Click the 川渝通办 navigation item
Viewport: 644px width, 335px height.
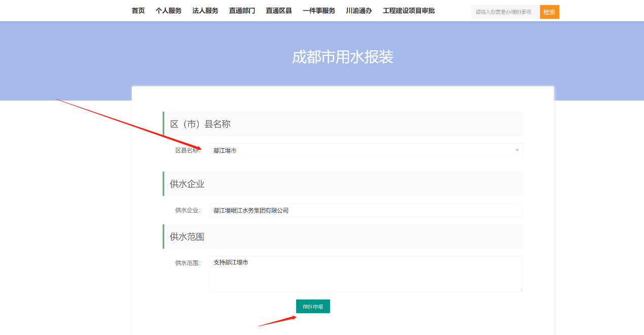tap(359, 11)
